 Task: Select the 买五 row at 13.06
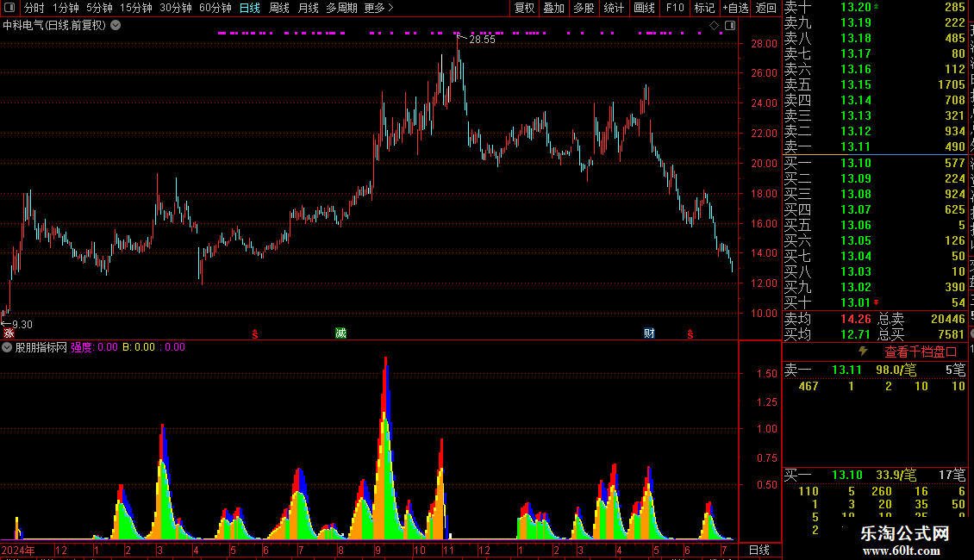(x=875, y=225)
